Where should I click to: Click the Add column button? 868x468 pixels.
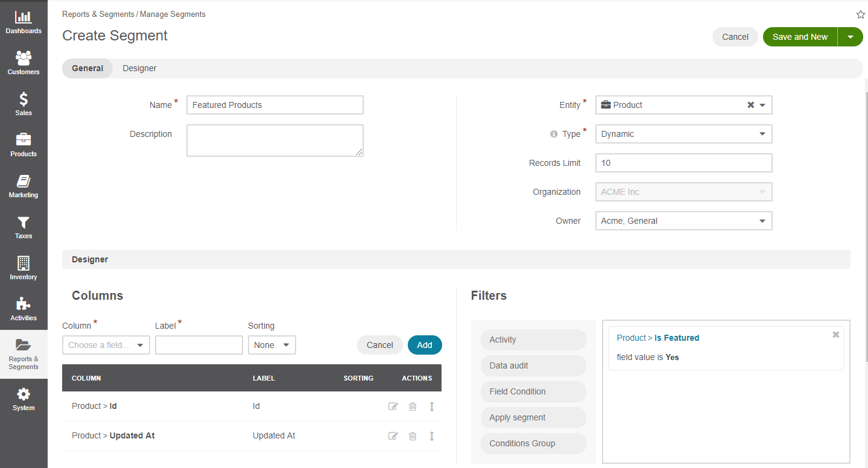point(425,345)
